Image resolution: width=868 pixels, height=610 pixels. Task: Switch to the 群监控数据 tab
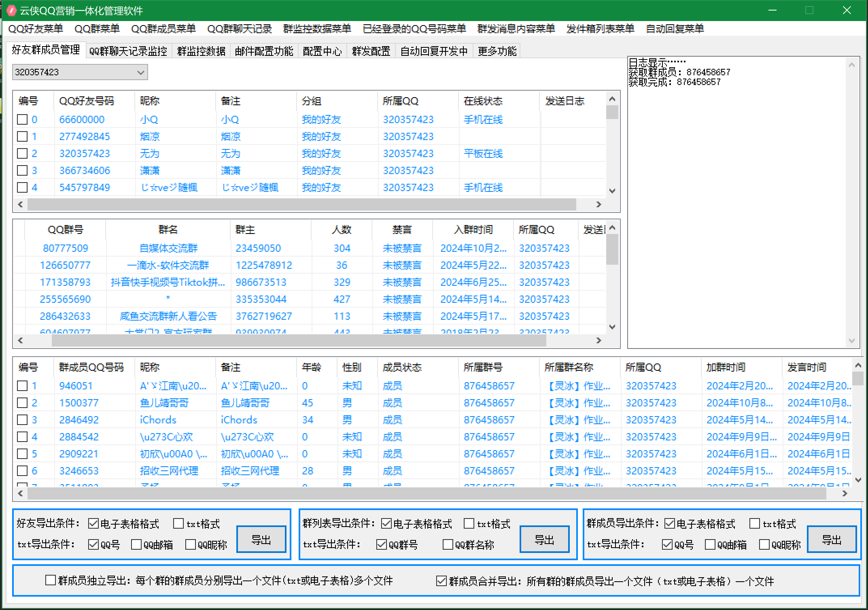(201, 51)
